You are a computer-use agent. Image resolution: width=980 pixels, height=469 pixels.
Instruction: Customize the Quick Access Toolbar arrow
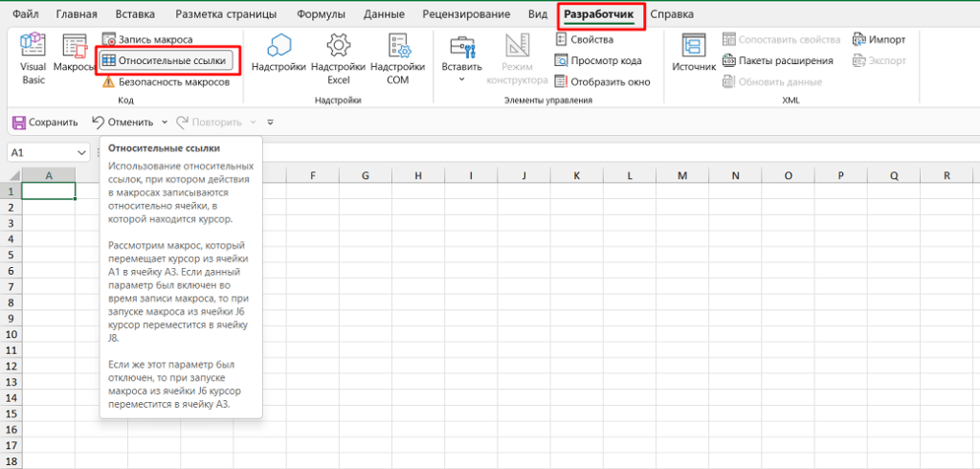[x=271, y=123]
